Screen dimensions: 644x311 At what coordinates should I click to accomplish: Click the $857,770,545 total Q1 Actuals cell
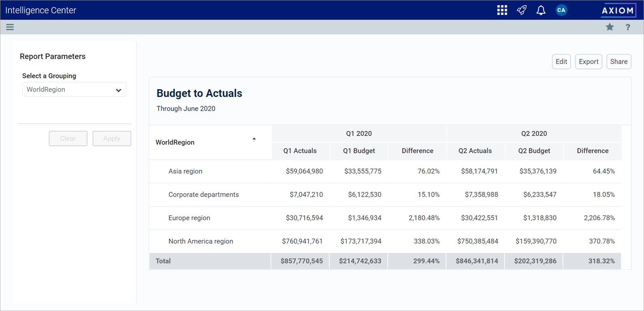pyautogui.click(x=302, y=261)
